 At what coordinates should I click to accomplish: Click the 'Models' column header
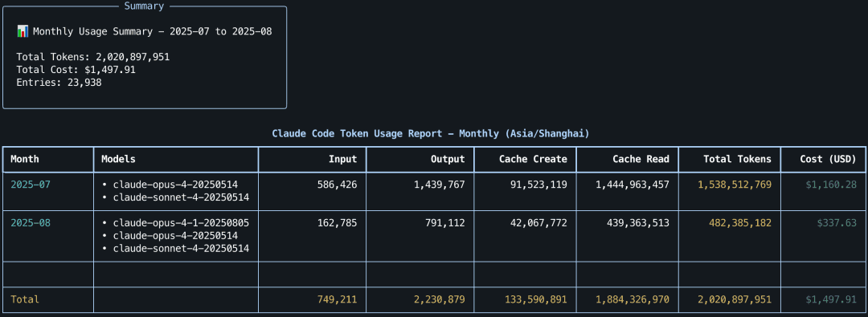point(118,160)
